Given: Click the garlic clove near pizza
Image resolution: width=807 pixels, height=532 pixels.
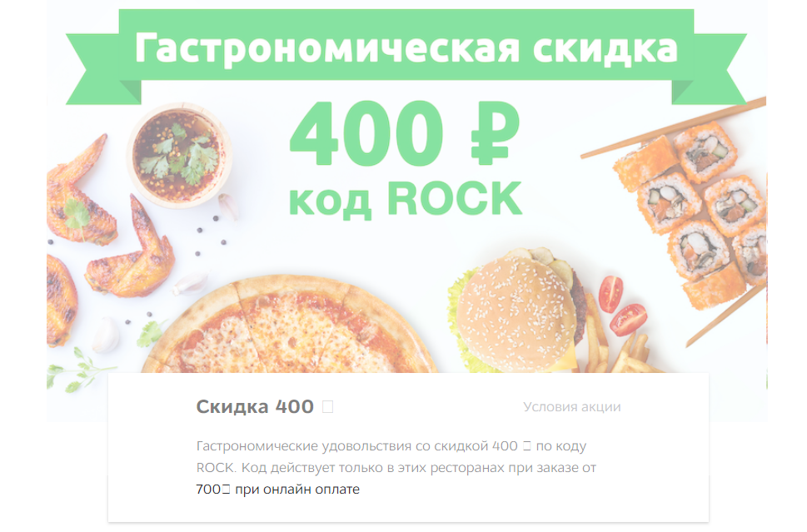Looking at the screenshot, I should (x=107, y=335).
